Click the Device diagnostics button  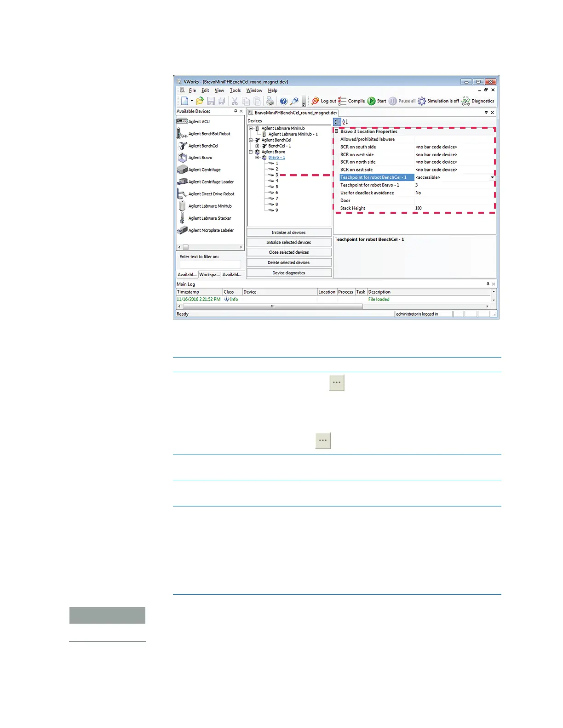(x=289, y=273)
